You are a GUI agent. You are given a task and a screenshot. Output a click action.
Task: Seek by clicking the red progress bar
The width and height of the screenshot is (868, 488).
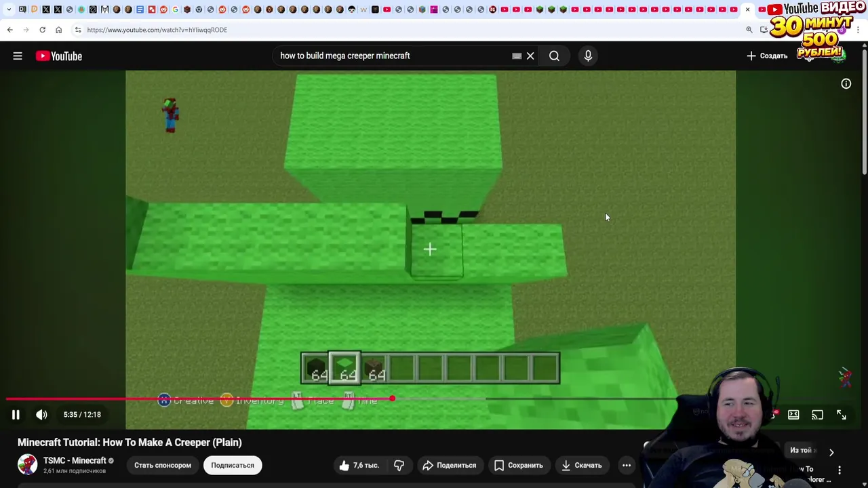coord(199,399)
